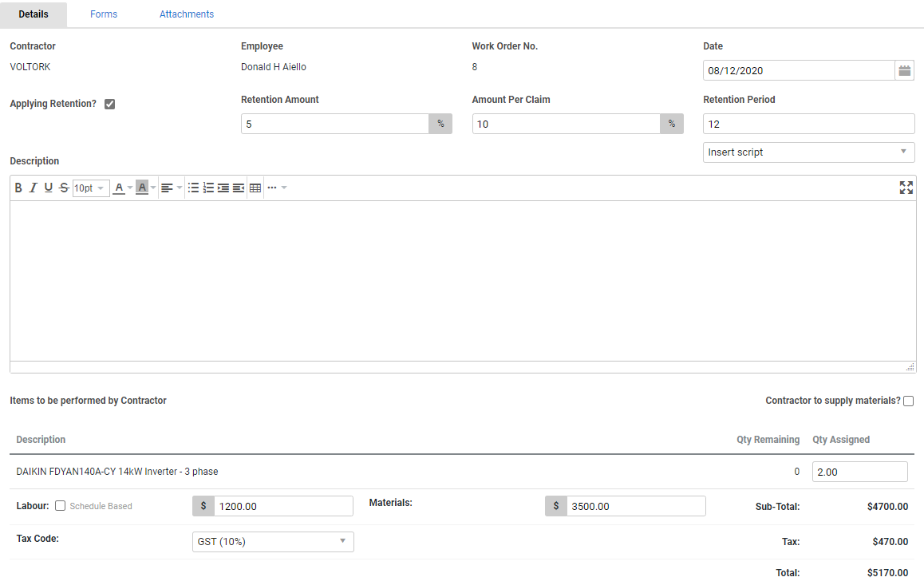Screen dimensions: 924x585
Task: Open the font size dropdown in the editor
Action: pyautogui.click(x=90, y=188)
